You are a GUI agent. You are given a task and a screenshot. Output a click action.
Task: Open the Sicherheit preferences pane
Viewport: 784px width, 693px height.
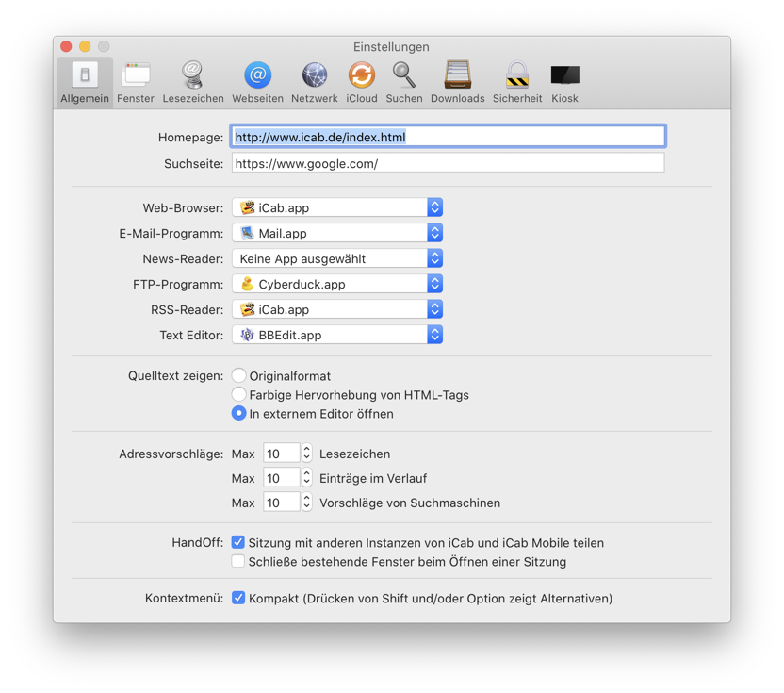[517, 83]
